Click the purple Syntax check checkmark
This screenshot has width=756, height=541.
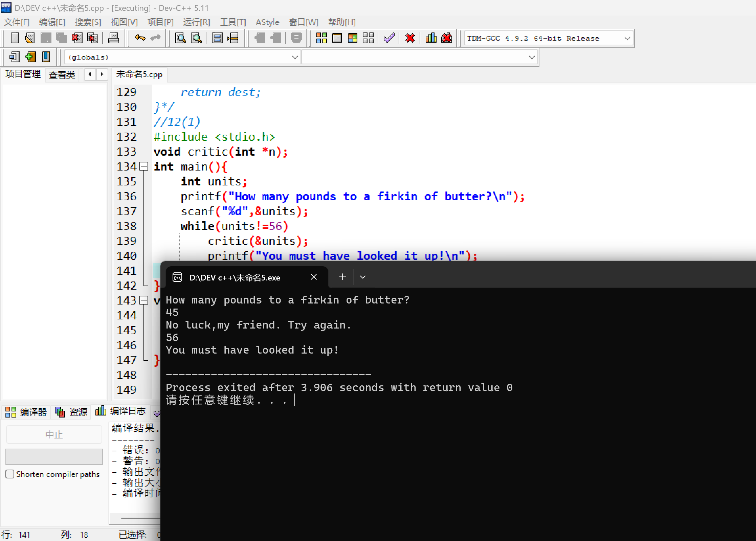(389, 38)
